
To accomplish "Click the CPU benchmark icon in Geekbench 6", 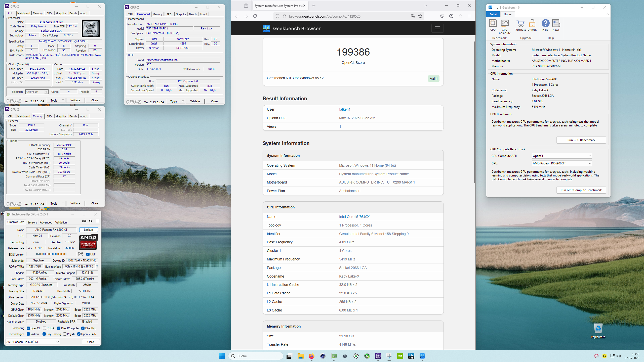I will pos(493,25).
